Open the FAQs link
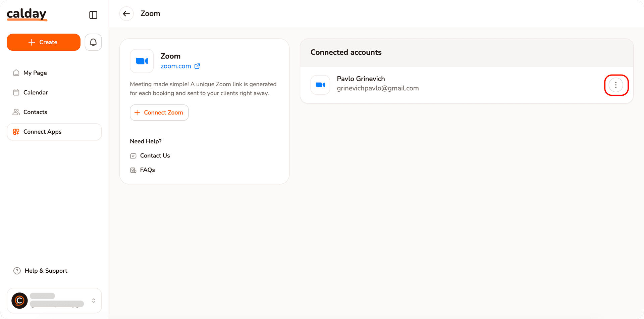Image resolution: width=644 pixels, height=319 pixels. click(x=147, y=170)
